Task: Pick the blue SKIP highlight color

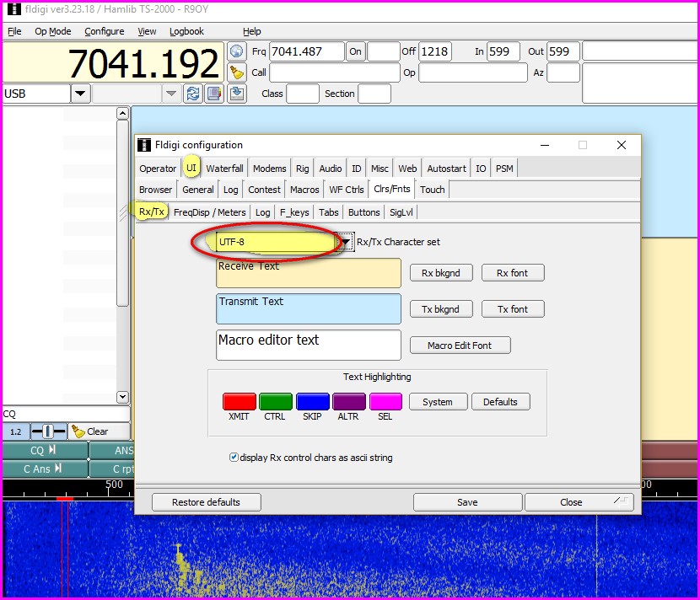Action: point(312,402)
